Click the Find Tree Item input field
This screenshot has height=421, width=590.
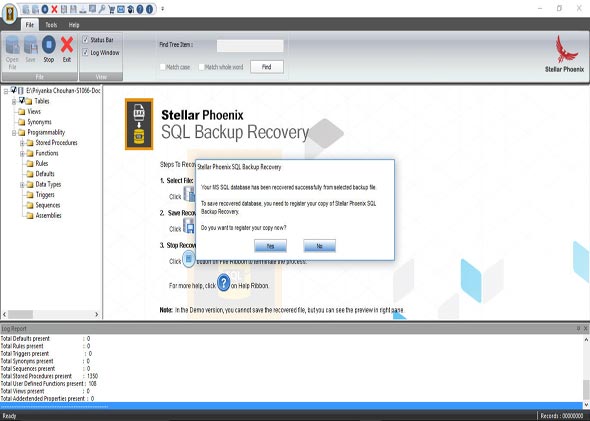coord(250,46)
